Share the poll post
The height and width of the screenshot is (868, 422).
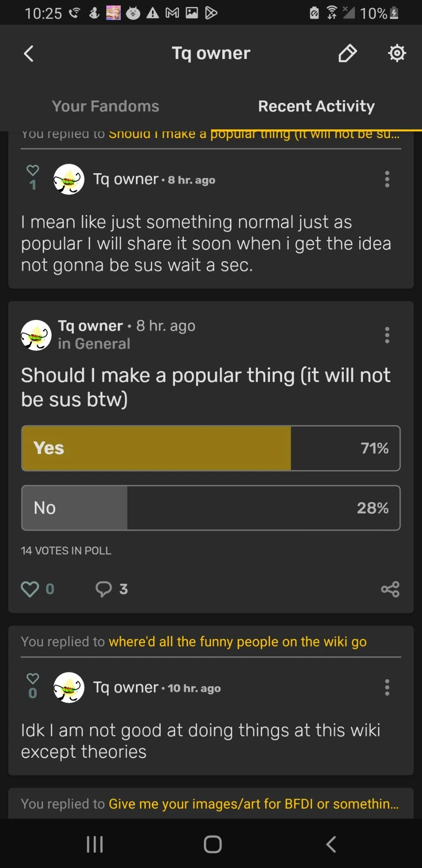pos(390,589)
